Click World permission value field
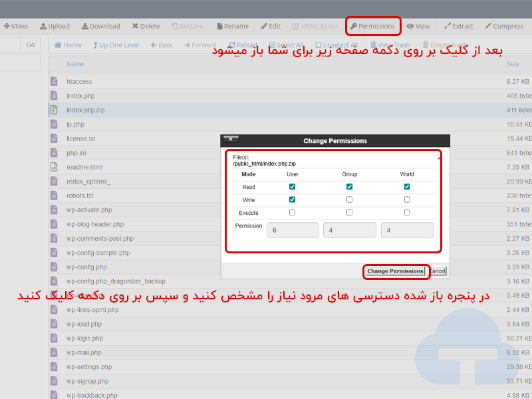Screen dimensions: 532x399 coord(407,230)
